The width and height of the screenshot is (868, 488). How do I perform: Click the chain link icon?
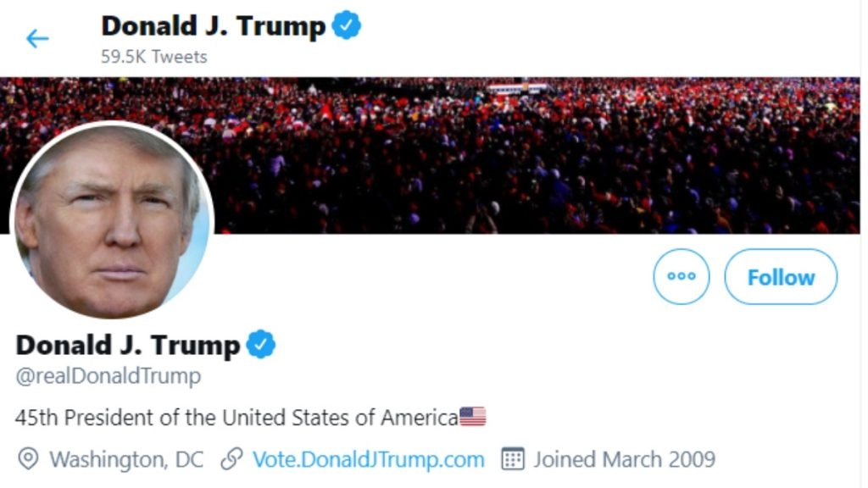pos(231,459)
